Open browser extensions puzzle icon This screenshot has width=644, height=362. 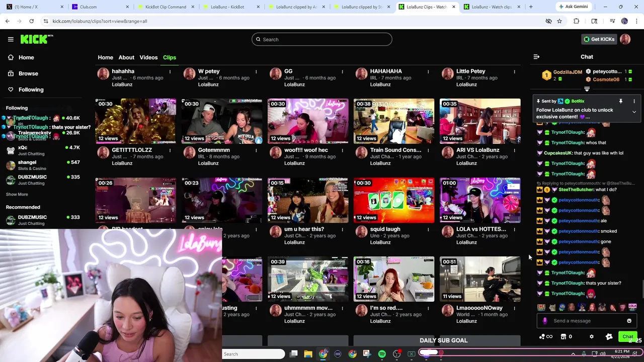[x=577, y=21]
